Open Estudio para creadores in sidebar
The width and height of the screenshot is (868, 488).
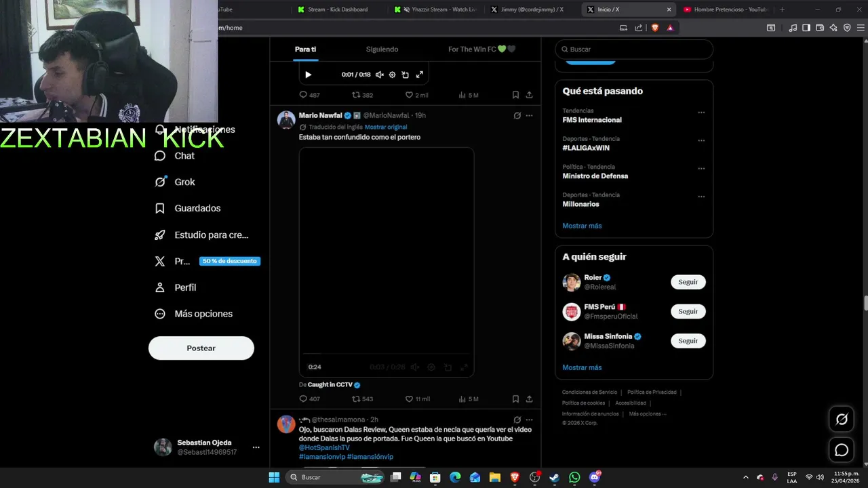(x=201, y=235)
